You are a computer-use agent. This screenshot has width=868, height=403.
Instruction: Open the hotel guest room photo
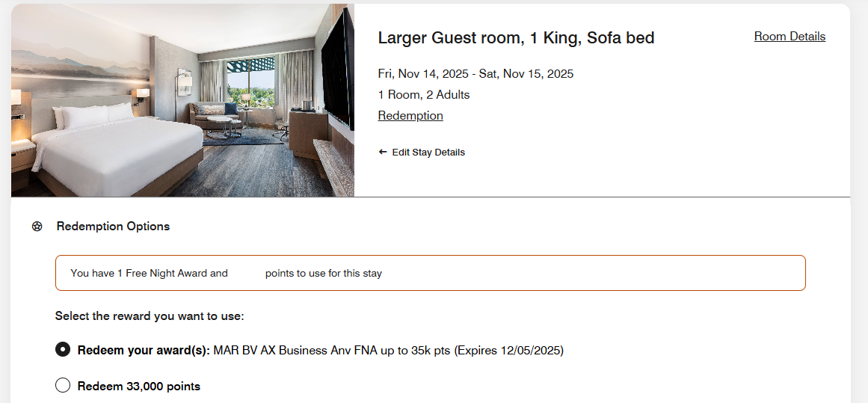coord(182,100)
